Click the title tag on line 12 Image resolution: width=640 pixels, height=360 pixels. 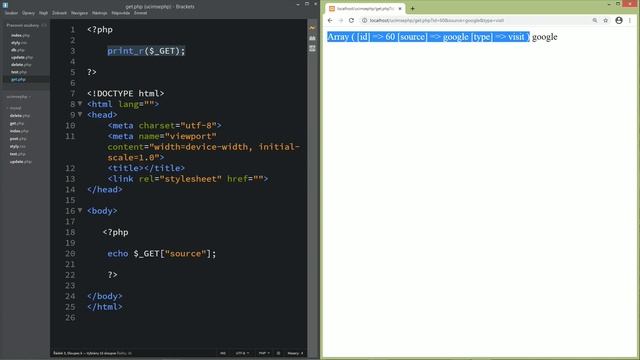[146, 168]
